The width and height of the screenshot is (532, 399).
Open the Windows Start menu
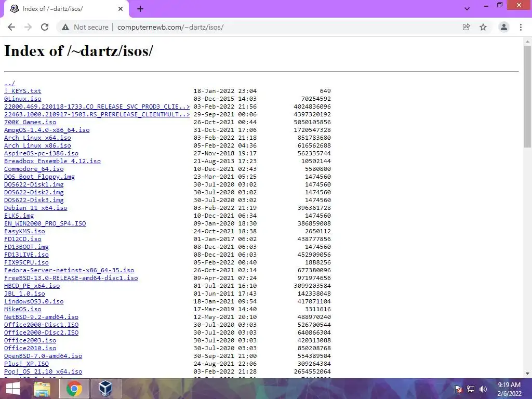13,389
